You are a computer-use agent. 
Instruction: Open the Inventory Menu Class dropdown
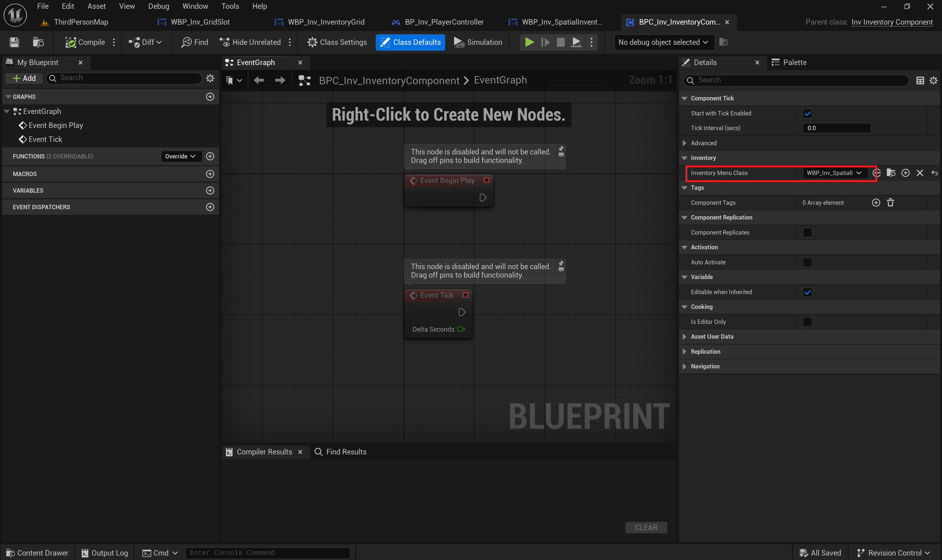tap(834, 173)
